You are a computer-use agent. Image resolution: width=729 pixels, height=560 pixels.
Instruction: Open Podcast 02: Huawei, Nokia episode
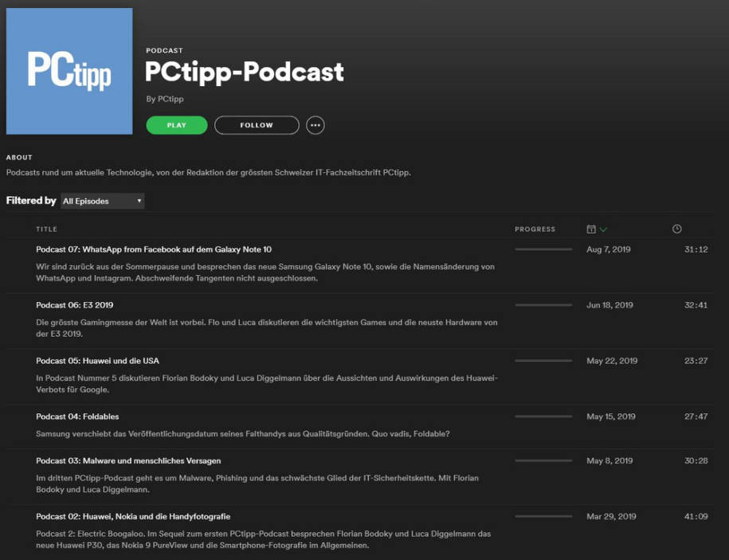click(x=133, y=517)
